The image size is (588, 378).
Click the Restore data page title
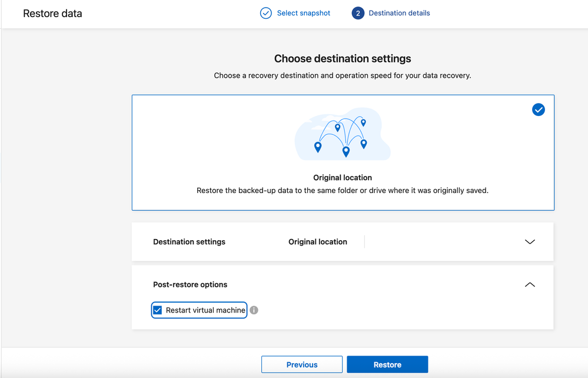(x=52, y=13)
